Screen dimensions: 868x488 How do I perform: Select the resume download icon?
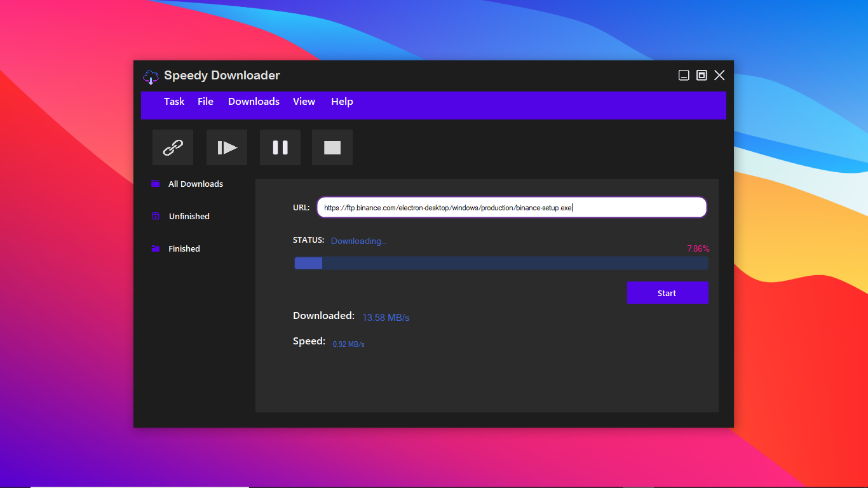click(x=226, y=147)
